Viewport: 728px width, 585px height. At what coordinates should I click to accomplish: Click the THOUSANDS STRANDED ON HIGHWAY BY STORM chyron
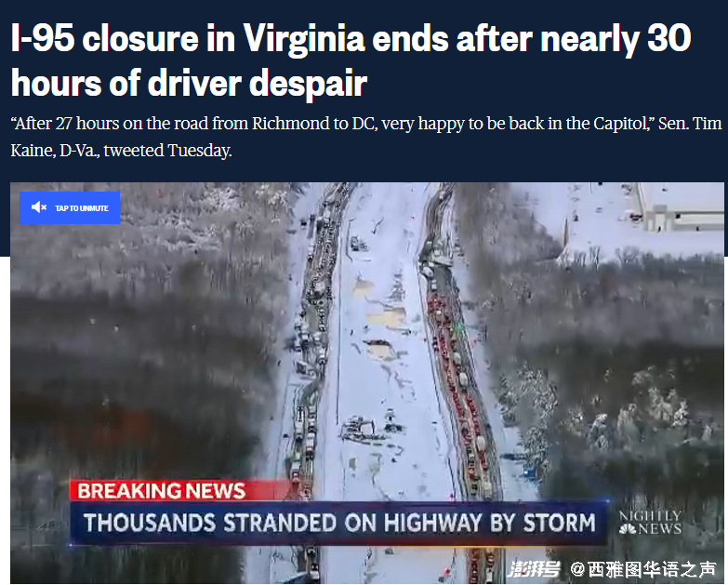(x=339, y=524)
